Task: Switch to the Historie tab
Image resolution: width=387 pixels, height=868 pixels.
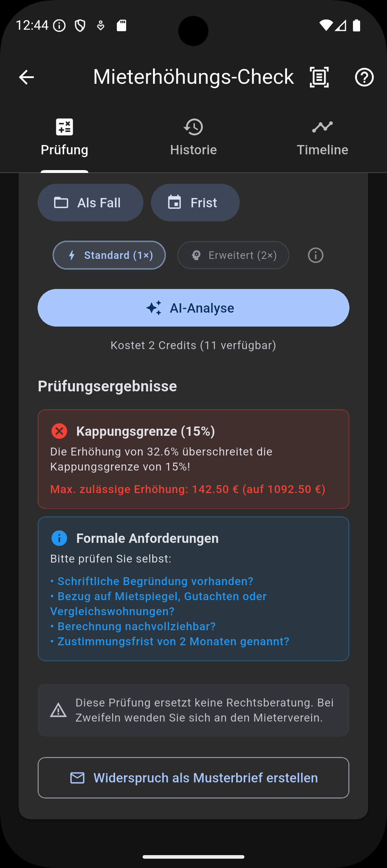Action: 193,150
